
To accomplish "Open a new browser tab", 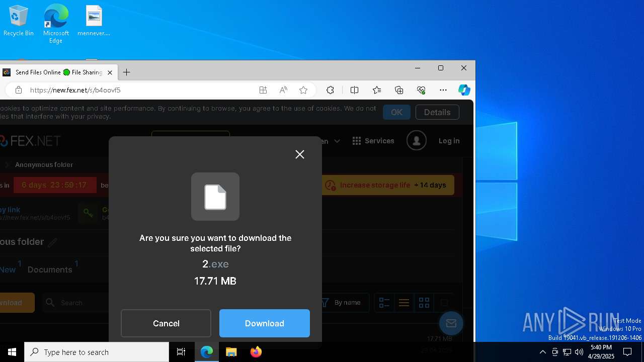I will pos(127,72).
